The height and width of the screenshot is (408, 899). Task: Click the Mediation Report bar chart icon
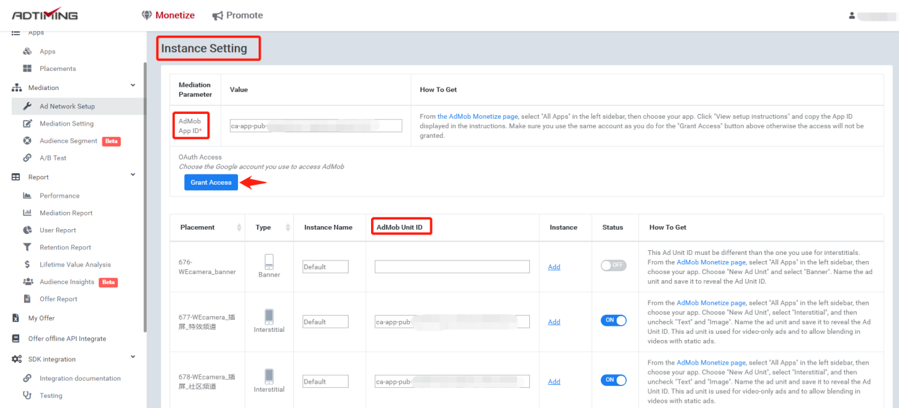pyautogui.click(x=27, y=213)
